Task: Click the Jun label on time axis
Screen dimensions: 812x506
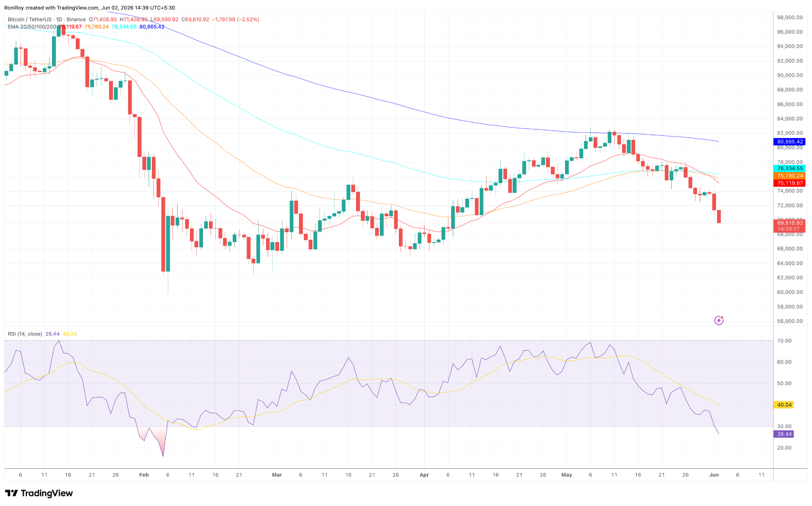Action: [x=714, y=475]
